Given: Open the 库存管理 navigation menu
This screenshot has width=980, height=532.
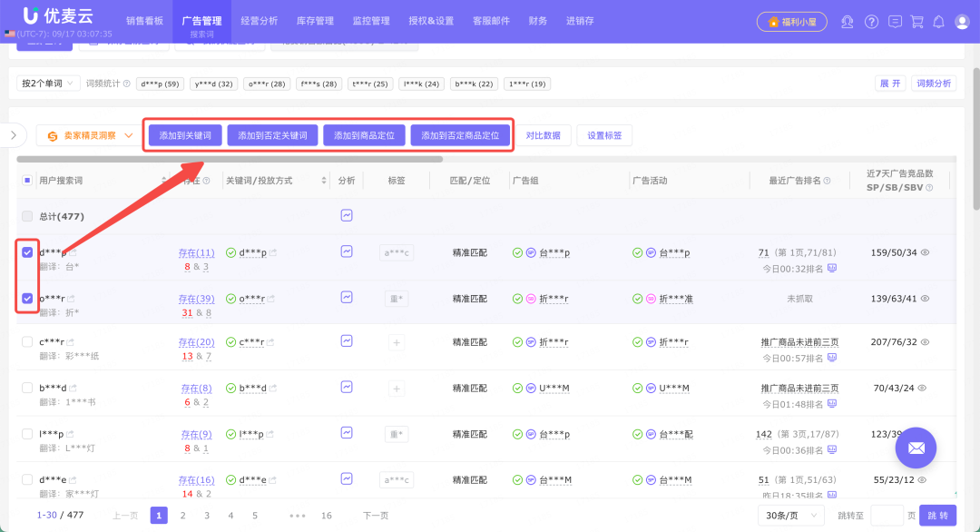Looking at the screenshot, I should point(315,19).
